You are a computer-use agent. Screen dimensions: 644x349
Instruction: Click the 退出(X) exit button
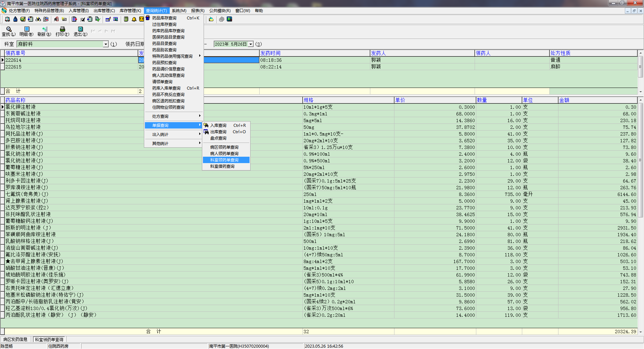point(80,31)
